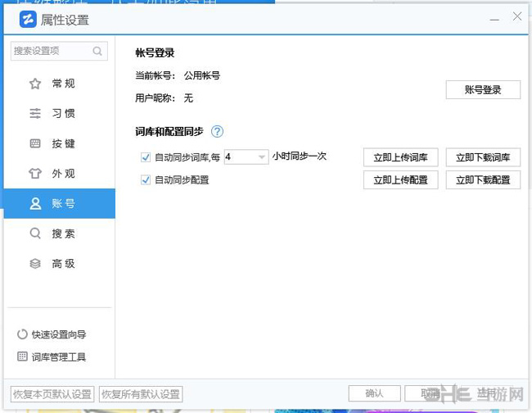The height and width of the screenshot is (413, 532).
Task: Uncheck the 自动同步配置 checkbox
Action: [x=146, y=179]
